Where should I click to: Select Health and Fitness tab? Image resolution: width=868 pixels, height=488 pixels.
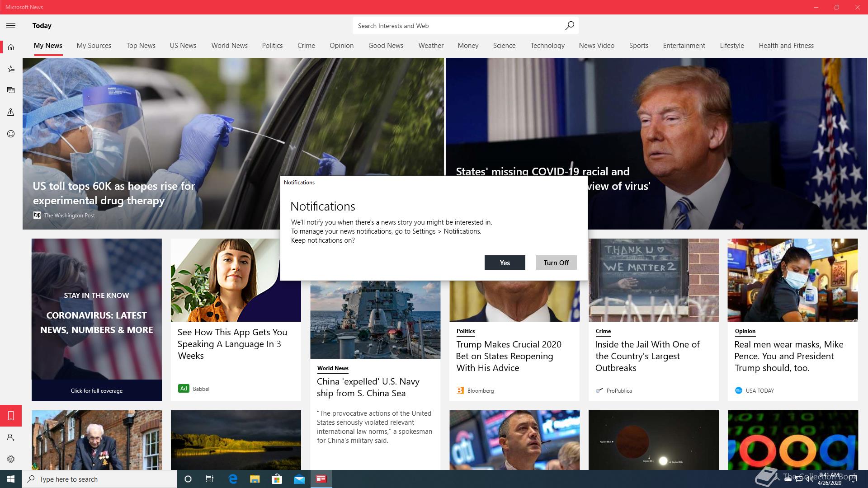[x=786, y=46]
